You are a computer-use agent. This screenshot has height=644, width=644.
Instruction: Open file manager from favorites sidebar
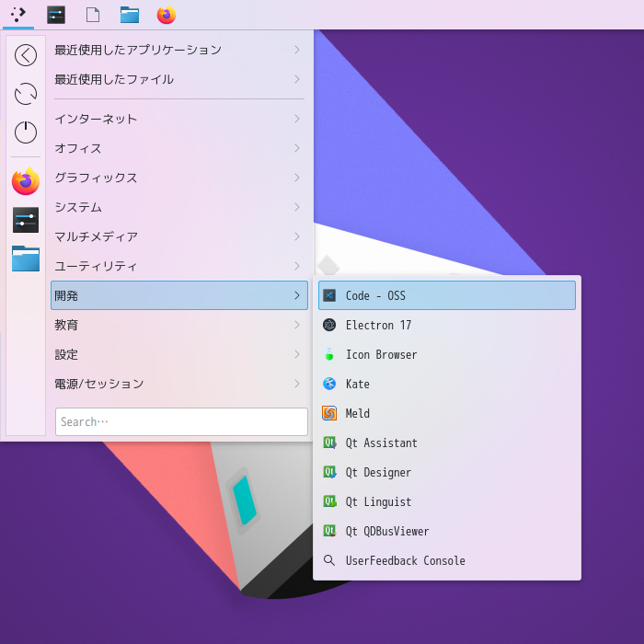point(26,259)
